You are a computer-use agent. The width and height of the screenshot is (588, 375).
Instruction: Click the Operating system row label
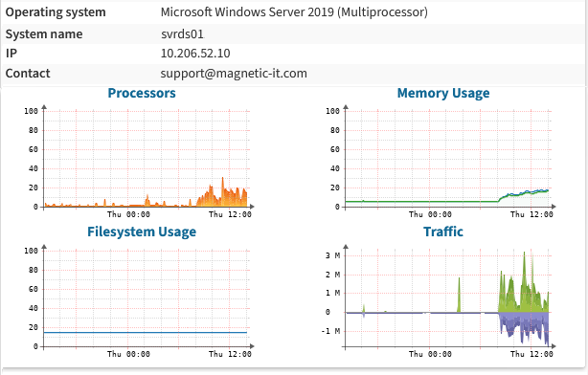click(56, 12)
